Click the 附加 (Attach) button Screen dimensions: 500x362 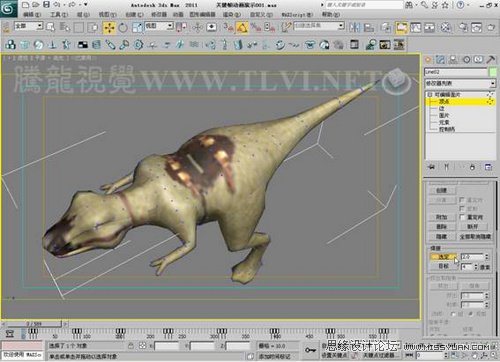442,217
